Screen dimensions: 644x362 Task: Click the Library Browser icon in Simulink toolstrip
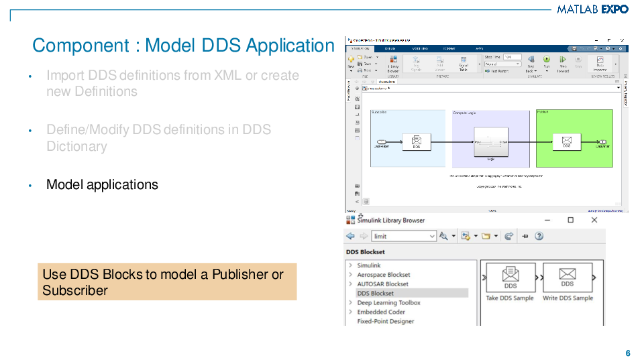pos(394,60)
